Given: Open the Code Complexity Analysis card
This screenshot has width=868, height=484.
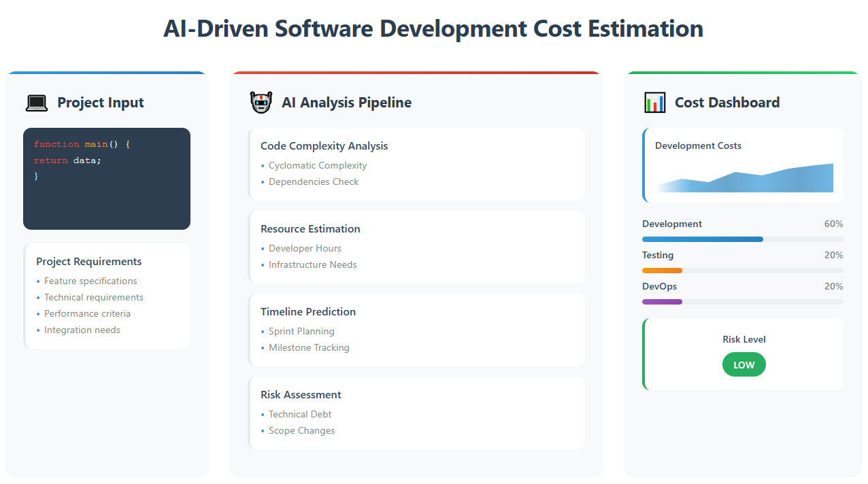Looking at the screenshot, I should coord(416,164).
